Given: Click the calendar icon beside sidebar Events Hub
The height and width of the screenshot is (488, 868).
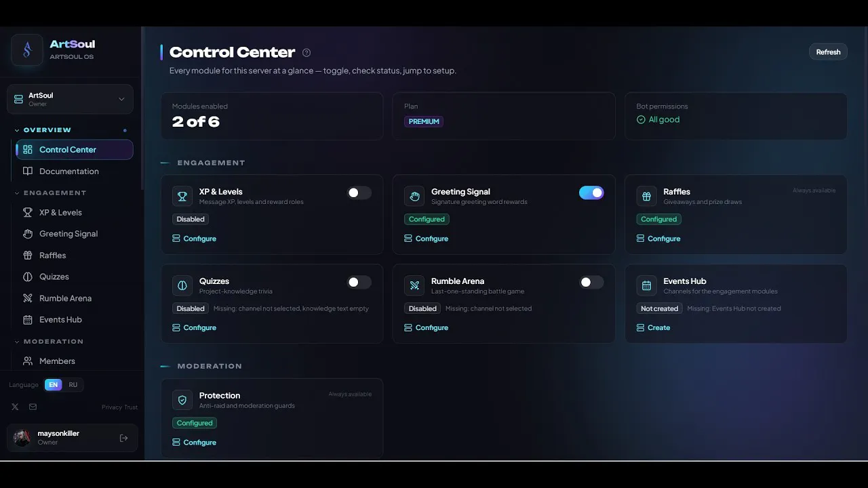Looking at the screenshot, I should pos(28,320).
